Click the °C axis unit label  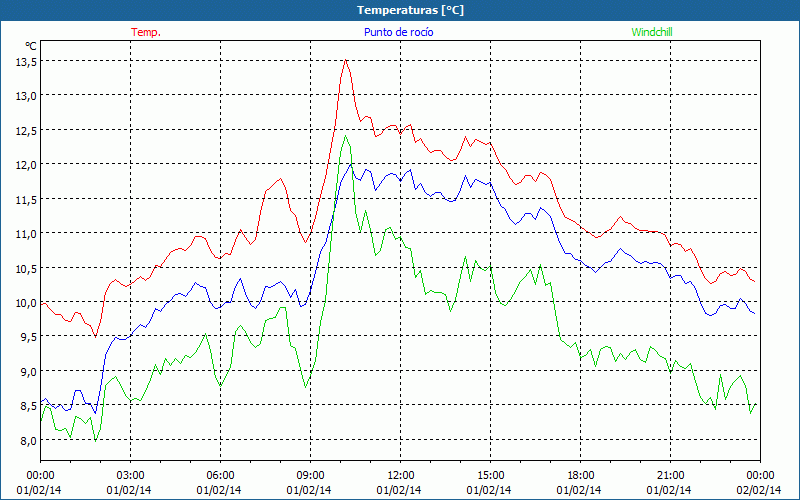[x=31, y=46]
